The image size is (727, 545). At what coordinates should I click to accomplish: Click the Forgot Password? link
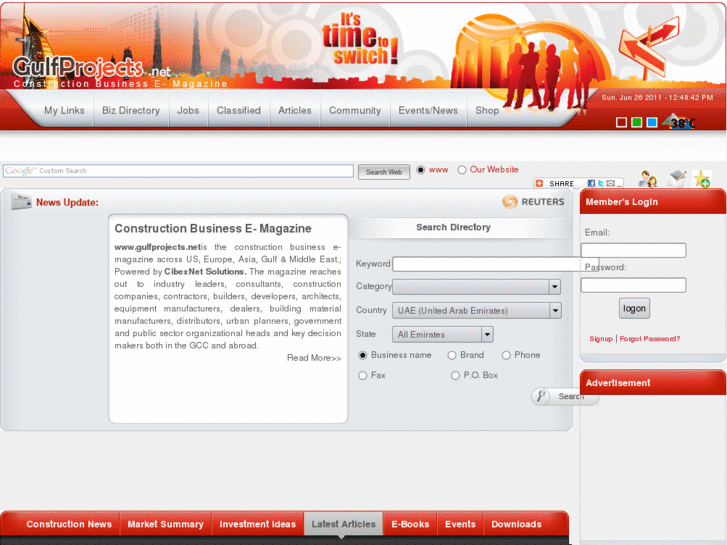pyautogui.click(x=650, y=339)
